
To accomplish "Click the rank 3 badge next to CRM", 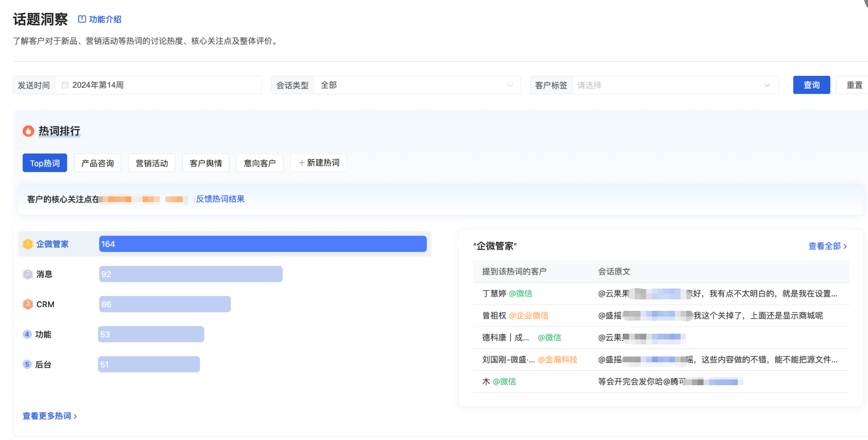I will [28, 304].
